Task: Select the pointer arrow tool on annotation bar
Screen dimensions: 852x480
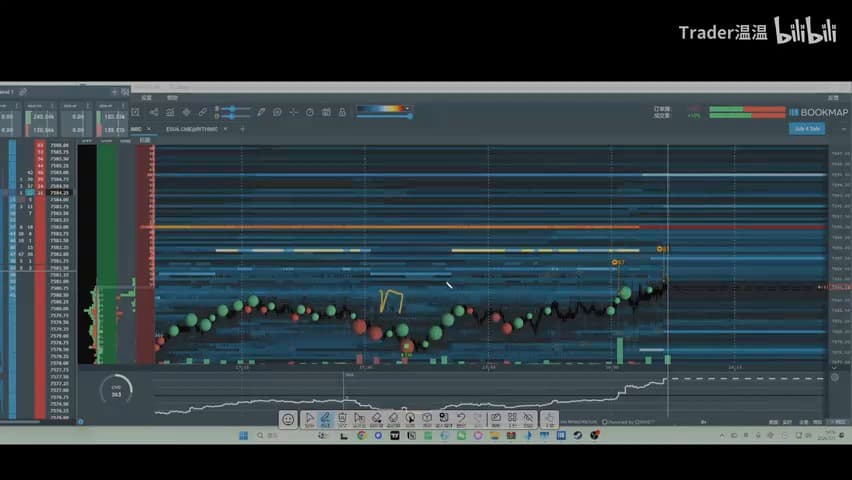Action: 310,419
